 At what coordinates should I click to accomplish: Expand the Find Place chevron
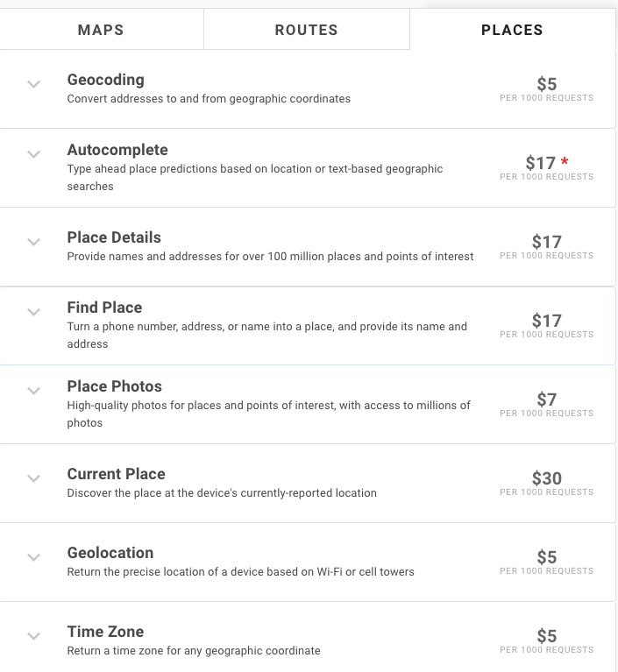(34, 312)
